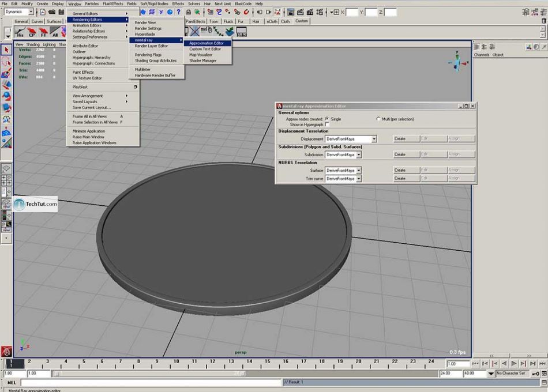This screenshot has height=392, width=548.
Task: Click the question mark help icon
Action: (179, 12)
